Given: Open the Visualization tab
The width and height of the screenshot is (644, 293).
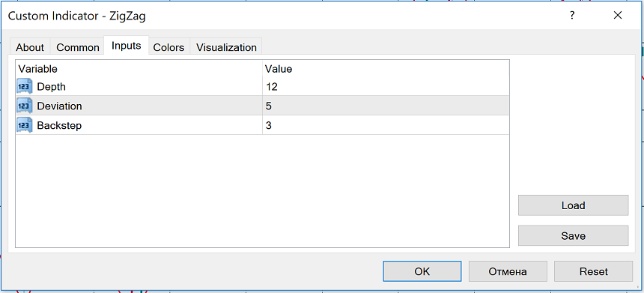Looking at the screenshot, I should [x=226, y=47].
